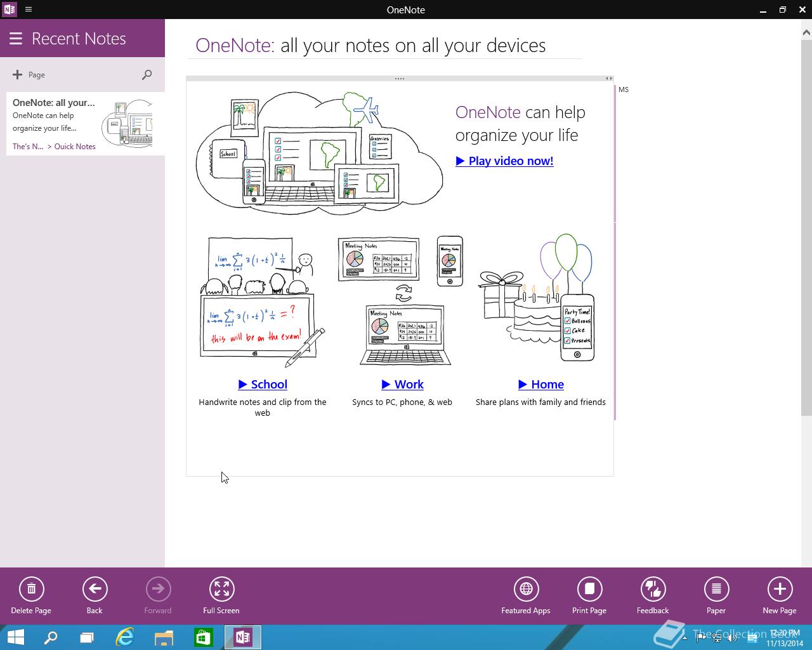Click the The's N... notebook link

click(x=28, y=146)
